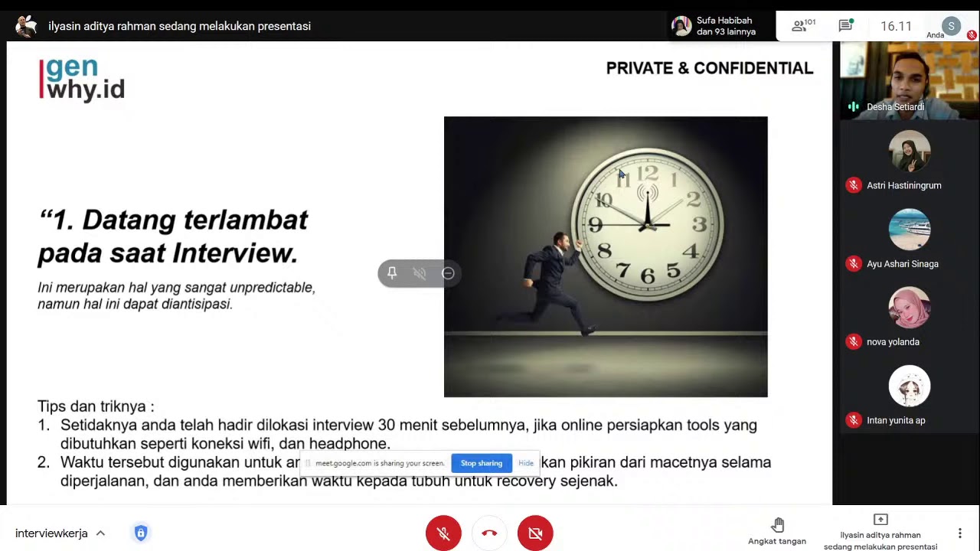Screen dimensions: 980x551
Task: Click the muted mic icon beside nova yolanda
Action: (854, 342)
